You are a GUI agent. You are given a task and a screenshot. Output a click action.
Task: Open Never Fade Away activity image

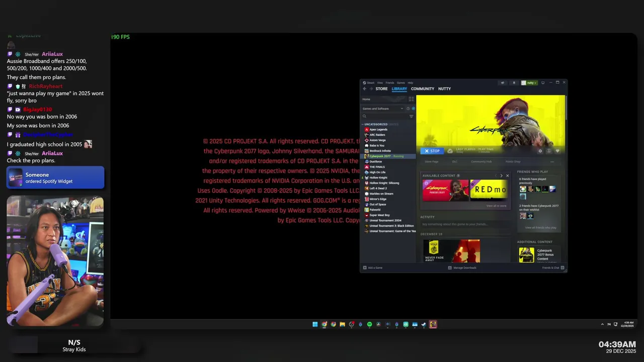(451, 251)
